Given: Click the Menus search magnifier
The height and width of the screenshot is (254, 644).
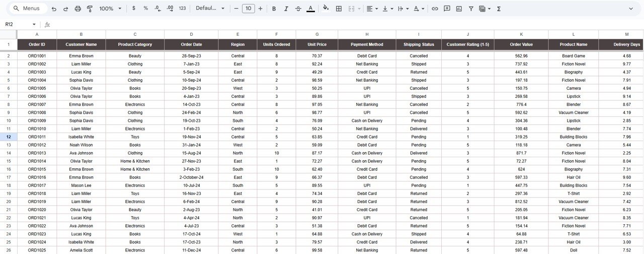Looking at the screenshot, I should point(16,9).
